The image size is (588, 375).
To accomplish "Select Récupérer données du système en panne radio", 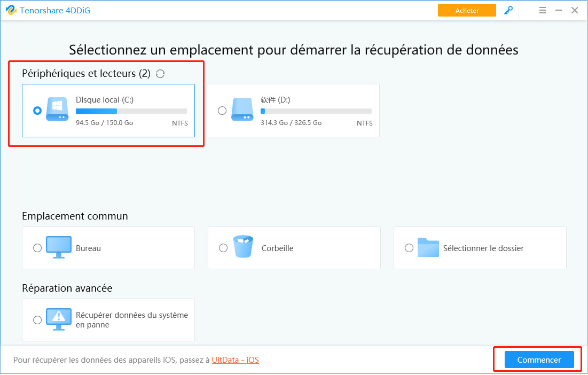I will click(x=37, y=320).
